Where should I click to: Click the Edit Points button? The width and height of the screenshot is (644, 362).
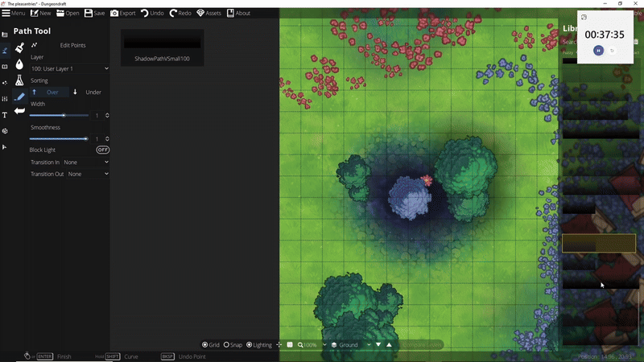(x=72, y=45)
